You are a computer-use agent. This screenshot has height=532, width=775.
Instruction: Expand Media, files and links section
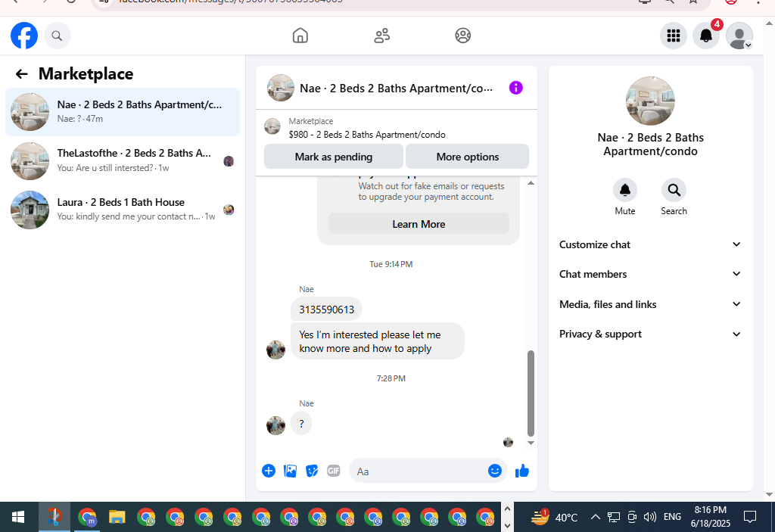pos(650,304)
